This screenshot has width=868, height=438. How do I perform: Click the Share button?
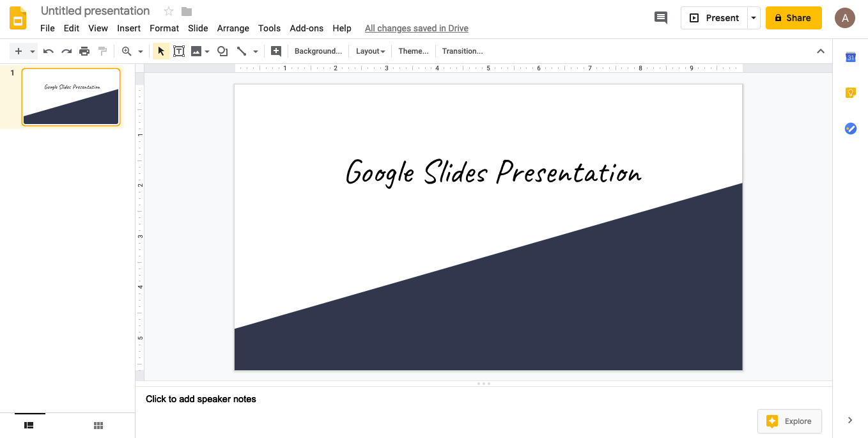pyautogui.click(x=793, y=17)
